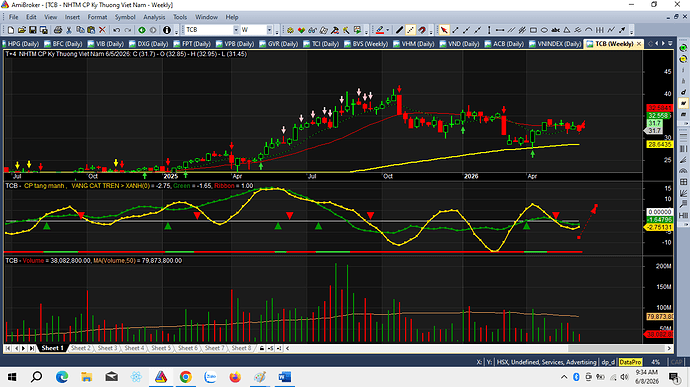Select the Trend line drawing tool
Viewport: 690px width, 387px height.
click(455, 30)
